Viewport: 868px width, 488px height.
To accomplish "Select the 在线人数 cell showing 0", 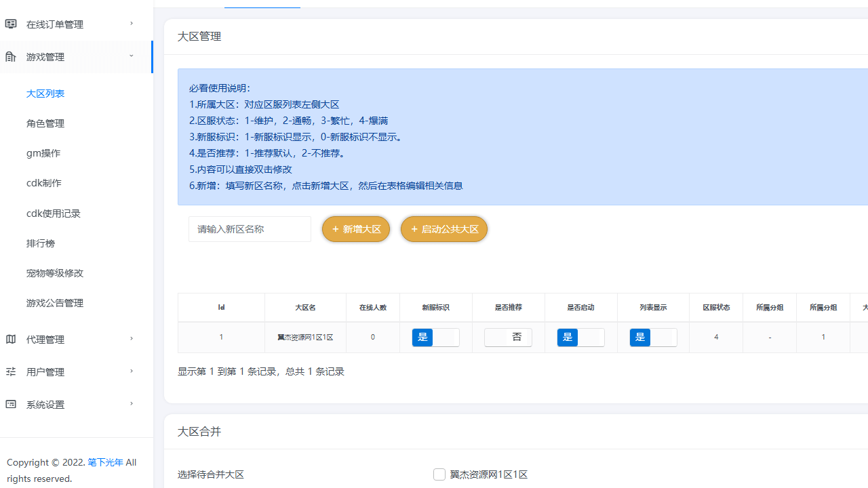I will 373,337.
